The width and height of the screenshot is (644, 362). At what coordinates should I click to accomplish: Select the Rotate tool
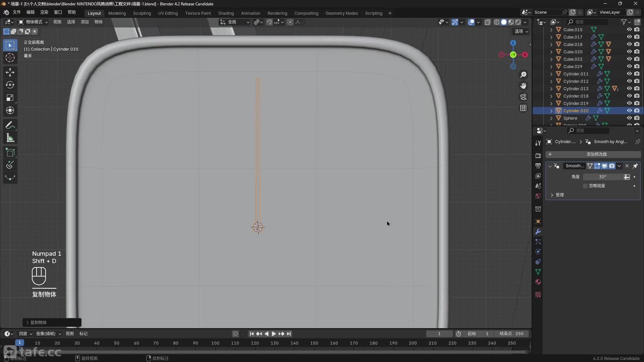coord(10,85)
